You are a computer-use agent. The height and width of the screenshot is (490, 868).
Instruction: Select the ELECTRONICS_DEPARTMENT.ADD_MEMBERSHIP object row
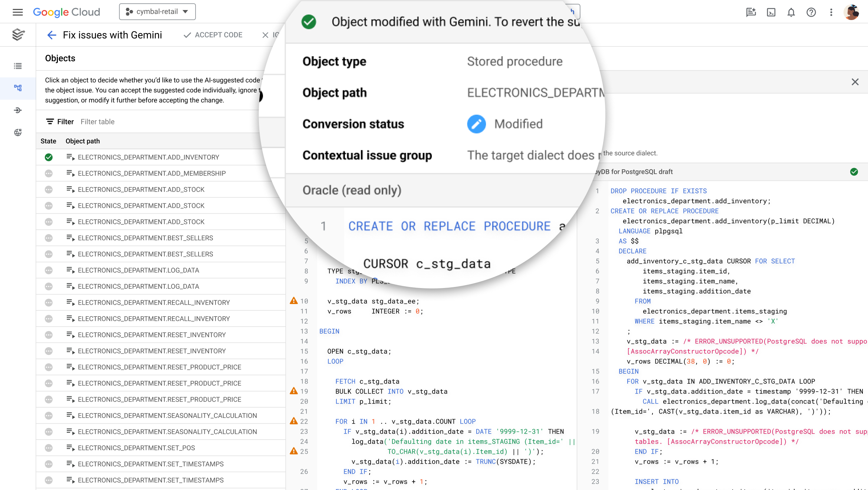coord(151,173)
